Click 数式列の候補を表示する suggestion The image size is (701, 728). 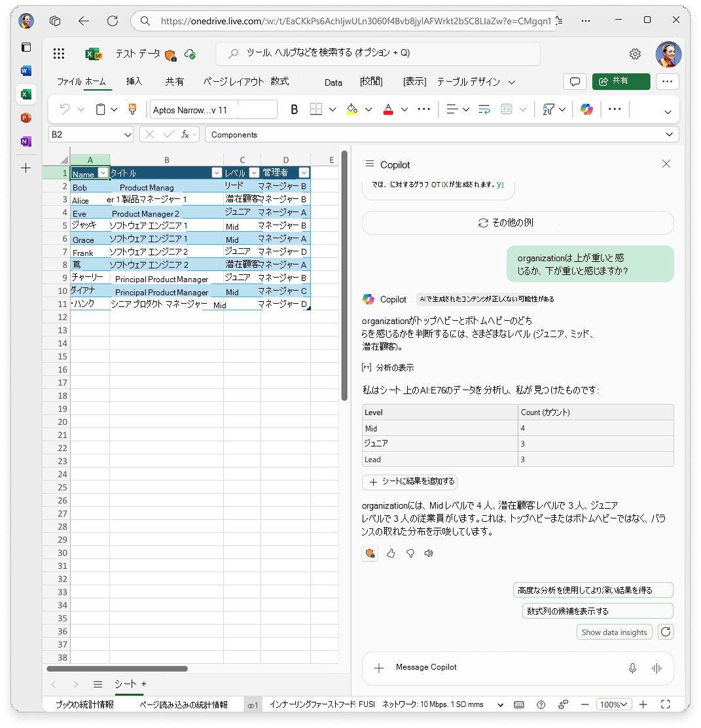(x=598, y=611)
